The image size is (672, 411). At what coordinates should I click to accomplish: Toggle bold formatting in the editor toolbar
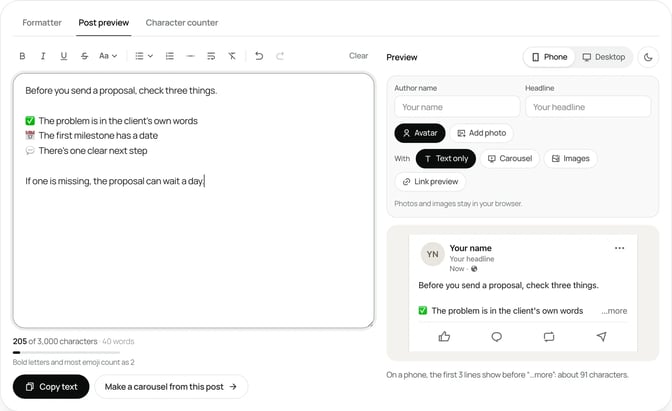tap(22, 56)
